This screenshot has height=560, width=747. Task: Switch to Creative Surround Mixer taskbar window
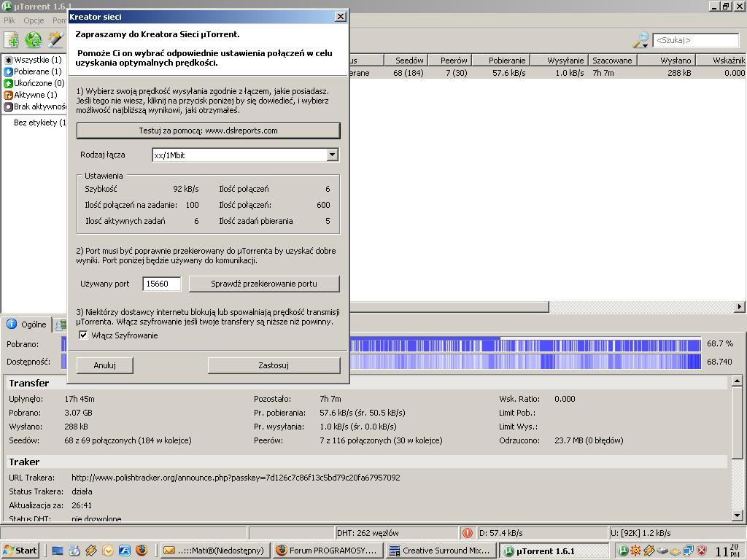(441, 551)
